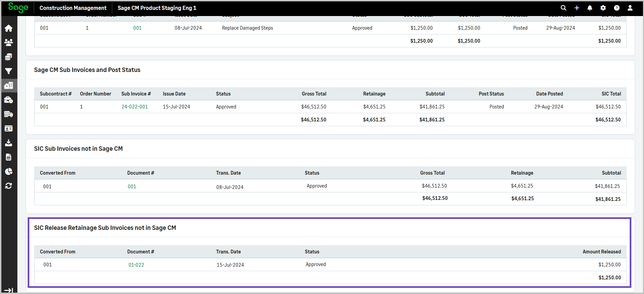644x294 pixels.
Task: Open Sub Invoice 24-022-001 link
Action: (135, 107)
